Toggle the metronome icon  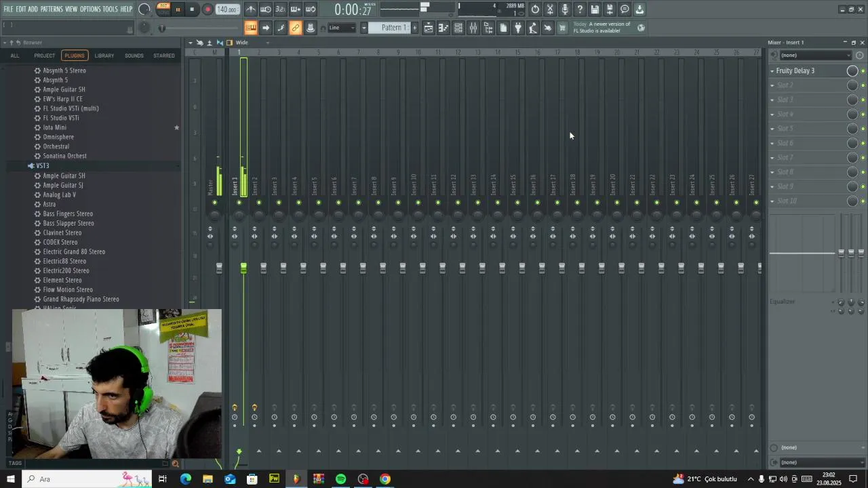(x=251, y=9)
